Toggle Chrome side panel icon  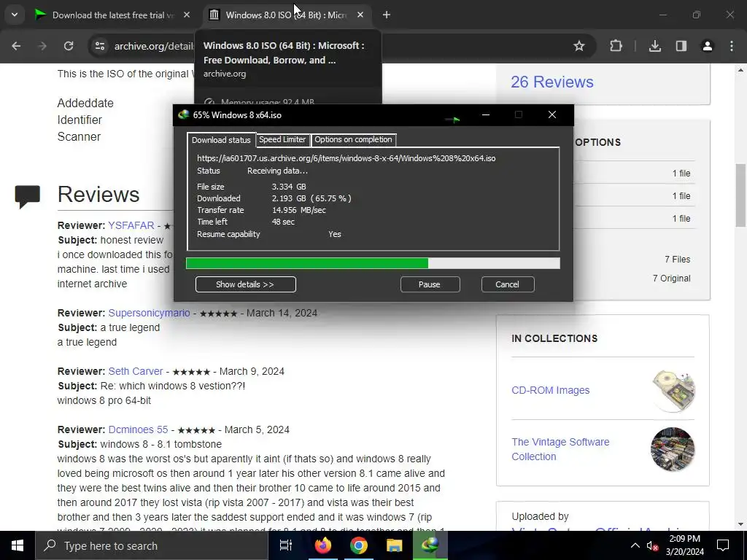681,46
